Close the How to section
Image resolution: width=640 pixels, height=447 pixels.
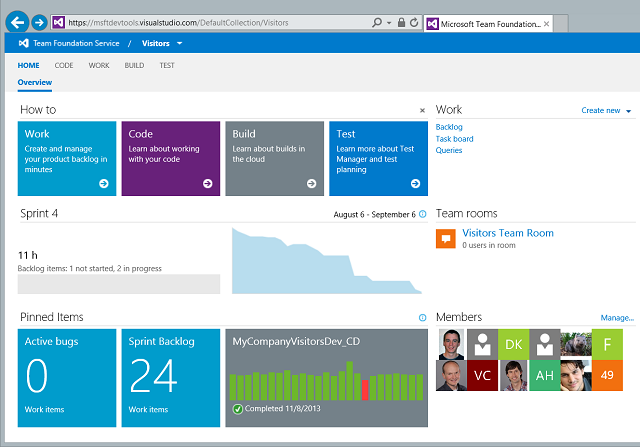pyautogui.click(x=422, y=110)
